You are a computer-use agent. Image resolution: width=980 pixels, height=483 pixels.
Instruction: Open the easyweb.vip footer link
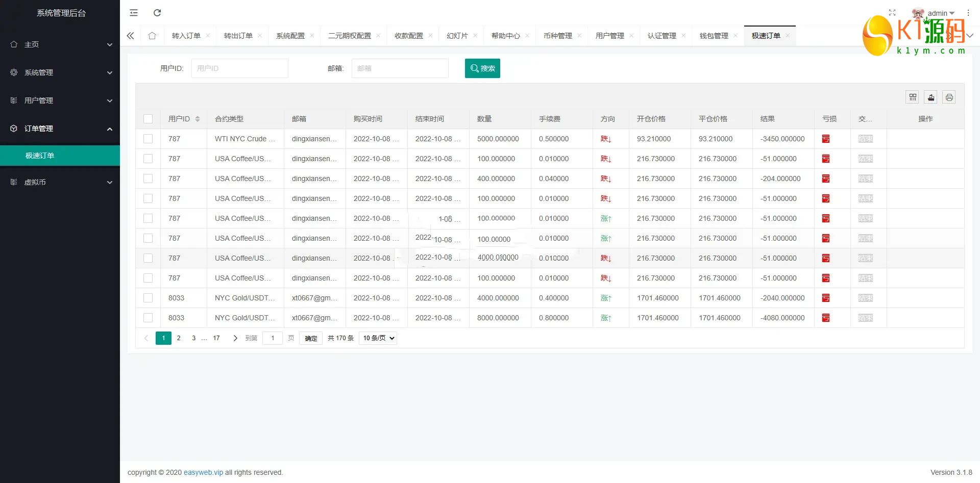click(203, 472)
